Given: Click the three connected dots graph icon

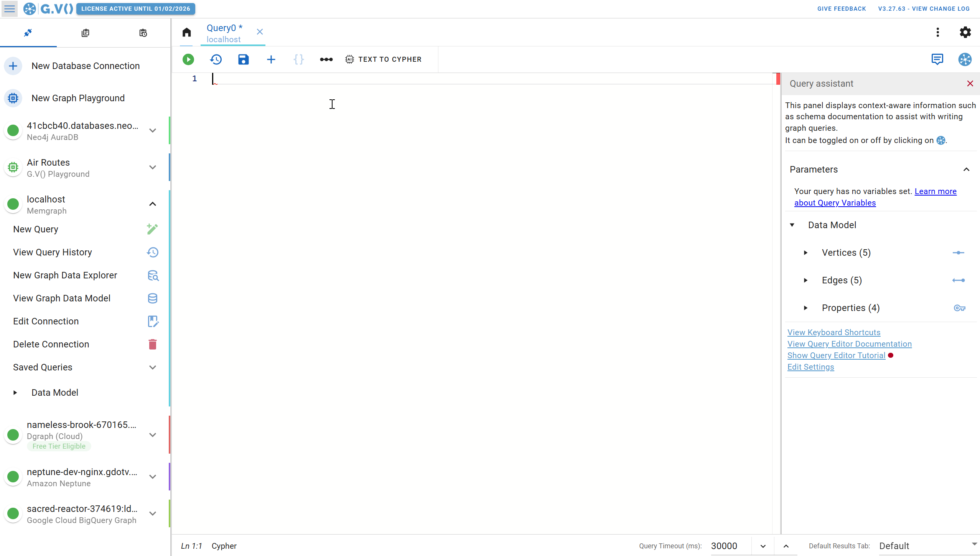Looking at the screenshot, I should [326, 59].
